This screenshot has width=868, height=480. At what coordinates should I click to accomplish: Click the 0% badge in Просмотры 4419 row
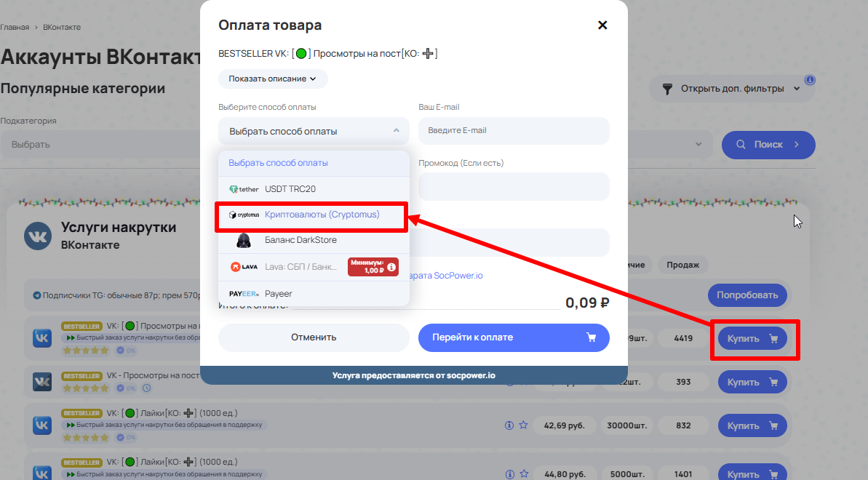coord(126,351)
